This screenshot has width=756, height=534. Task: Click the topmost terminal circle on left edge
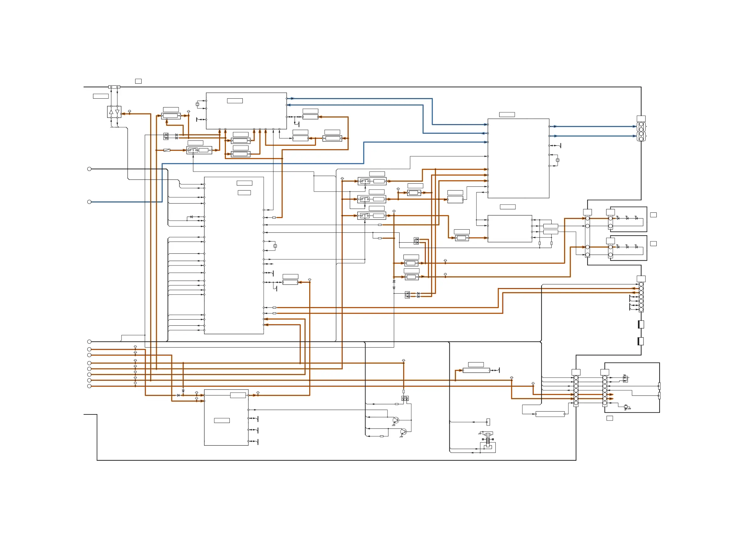[89, 169]
